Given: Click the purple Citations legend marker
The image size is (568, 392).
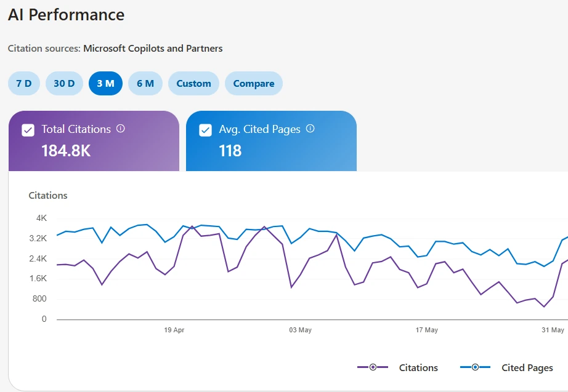Looking at the screenshot, I should (x=373, y=367).
